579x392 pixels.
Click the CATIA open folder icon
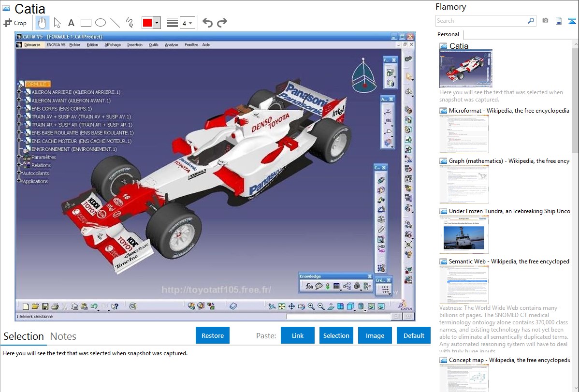(35, 306)
